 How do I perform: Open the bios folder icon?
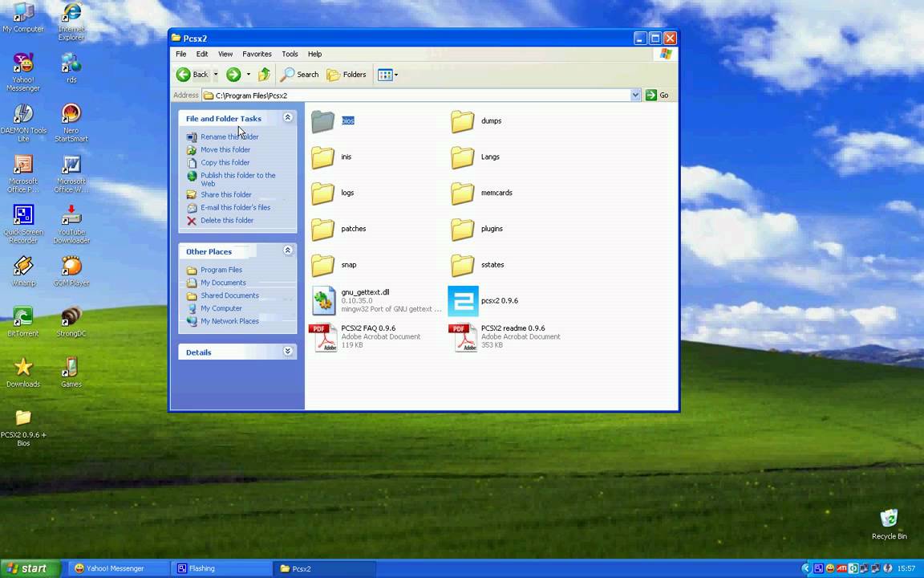tap(323, 121)
